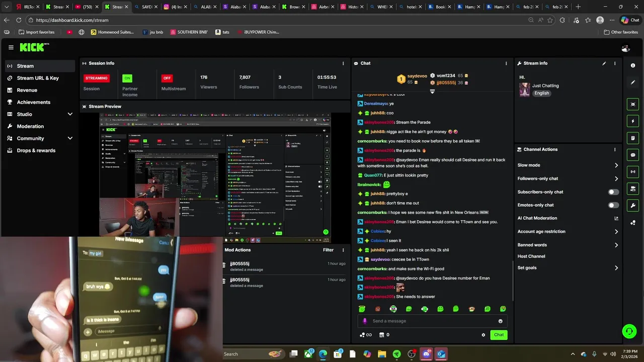This screenshot has width=644, height=362.
Task: Click username sayedvoo in chat message
Action: (x=380, y=259)
